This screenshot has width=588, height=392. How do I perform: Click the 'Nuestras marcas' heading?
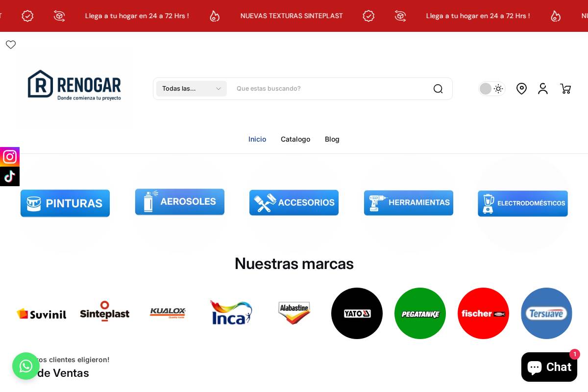tap(294, 264)
